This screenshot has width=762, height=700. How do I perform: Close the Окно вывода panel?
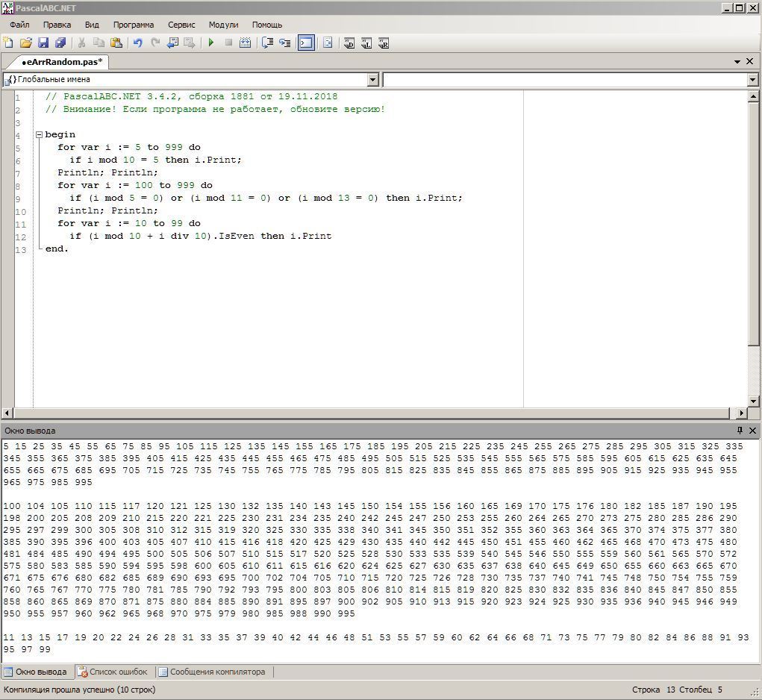point(752,431)
